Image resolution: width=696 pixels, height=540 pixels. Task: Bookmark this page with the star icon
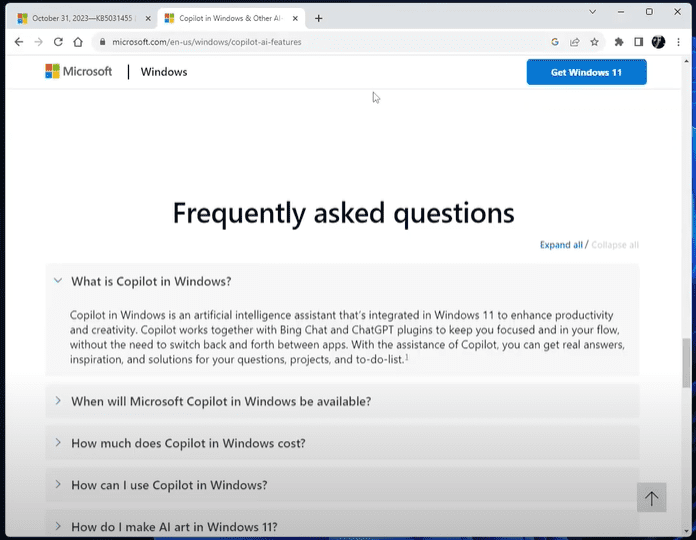coord(594,42)
